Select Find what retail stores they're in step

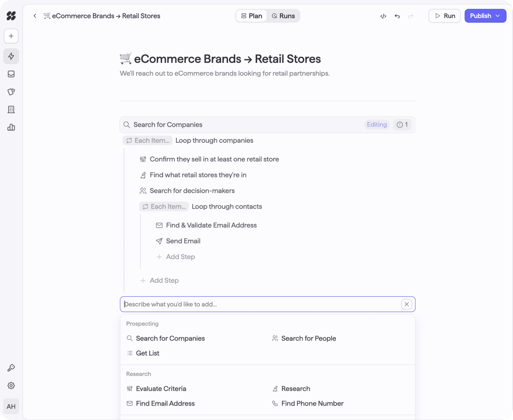[193, 175]
